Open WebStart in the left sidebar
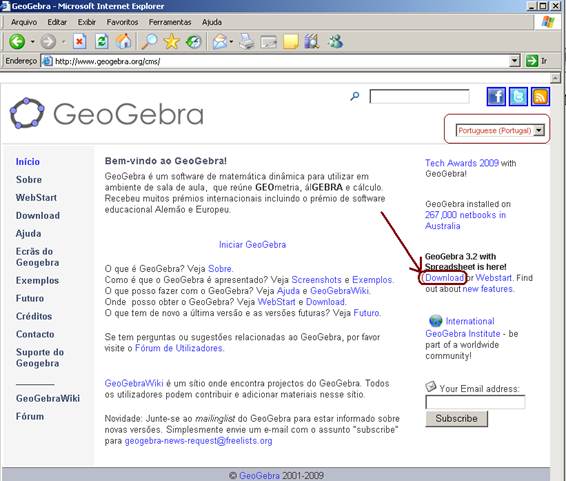Screen dimensions: 566x481 click(x=36, y=198)
